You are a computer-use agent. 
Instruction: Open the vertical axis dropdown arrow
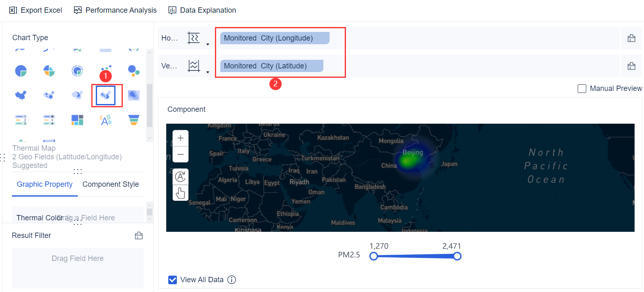click(x=208, y=72)
